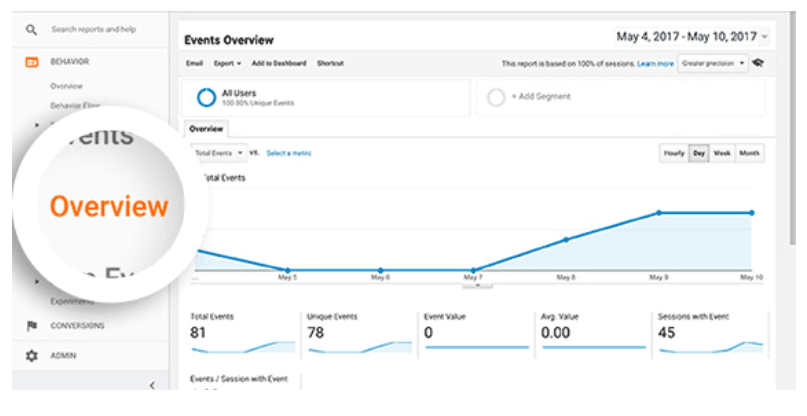The height and width of the screenshot is (416, 807).
Task: Switch chart to Month view
Action: [749, 153]
